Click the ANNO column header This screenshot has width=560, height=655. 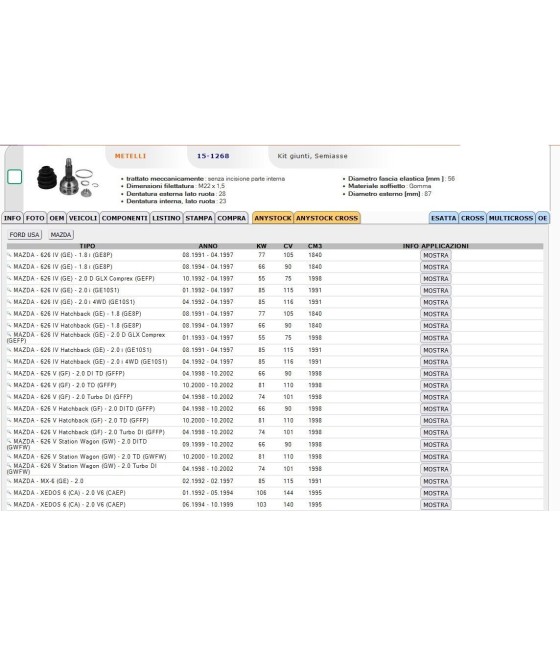tap(208, 246)
